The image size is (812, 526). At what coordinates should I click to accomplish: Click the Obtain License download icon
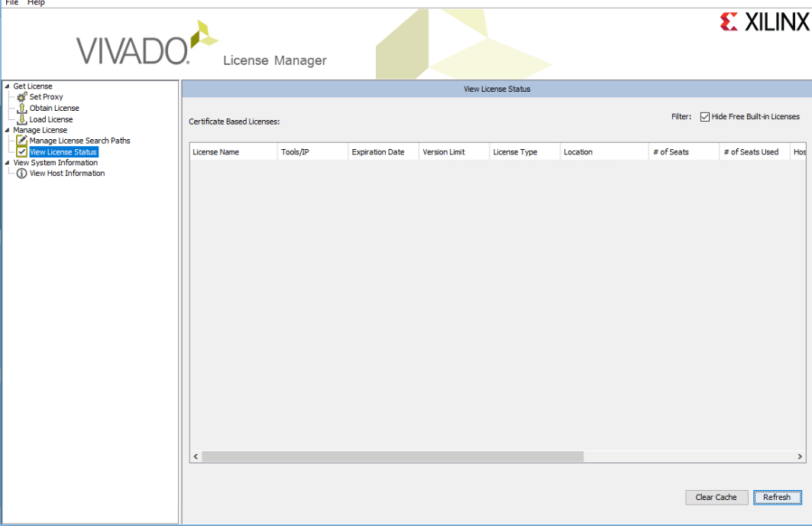21,109
